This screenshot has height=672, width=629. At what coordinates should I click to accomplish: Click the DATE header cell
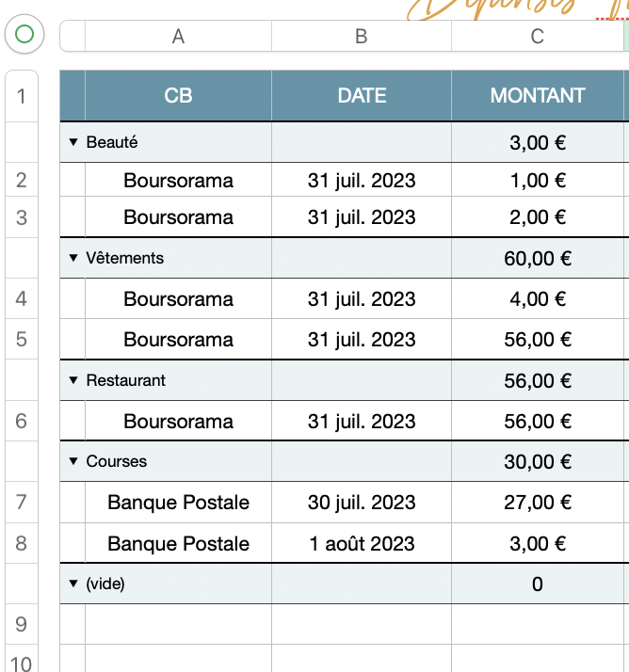point(362,96)
